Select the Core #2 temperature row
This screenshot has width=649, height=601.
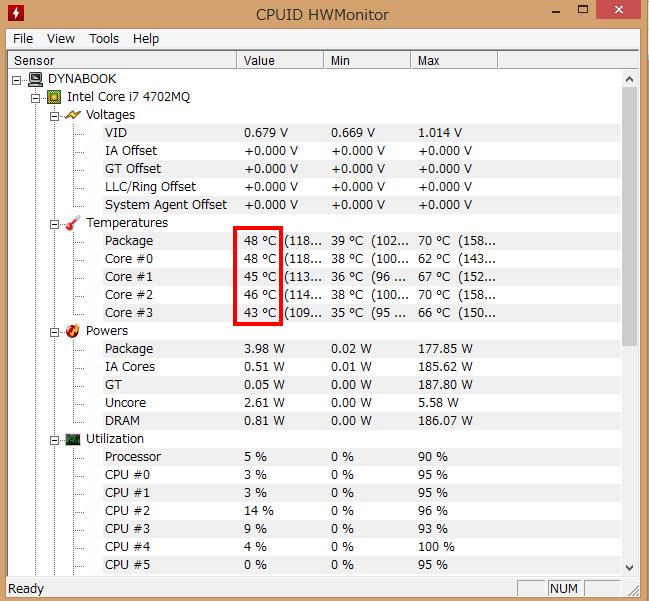(x=362, y=295)
